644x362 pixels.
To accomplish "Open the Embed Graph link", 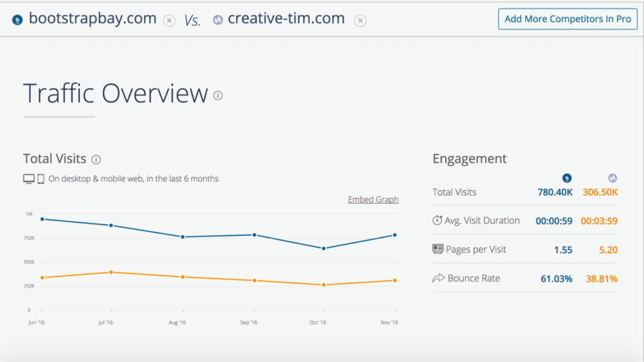I will [373, 200].
